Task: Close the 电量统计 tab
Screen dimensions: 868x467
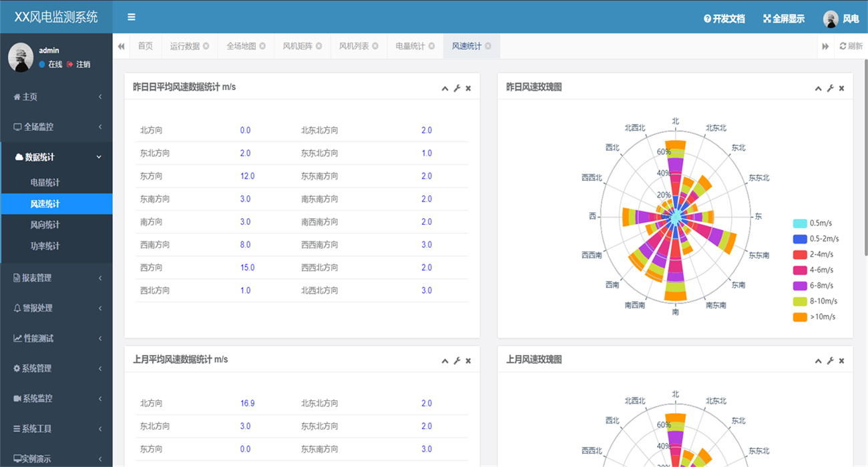Action: (x=431, y=46)
